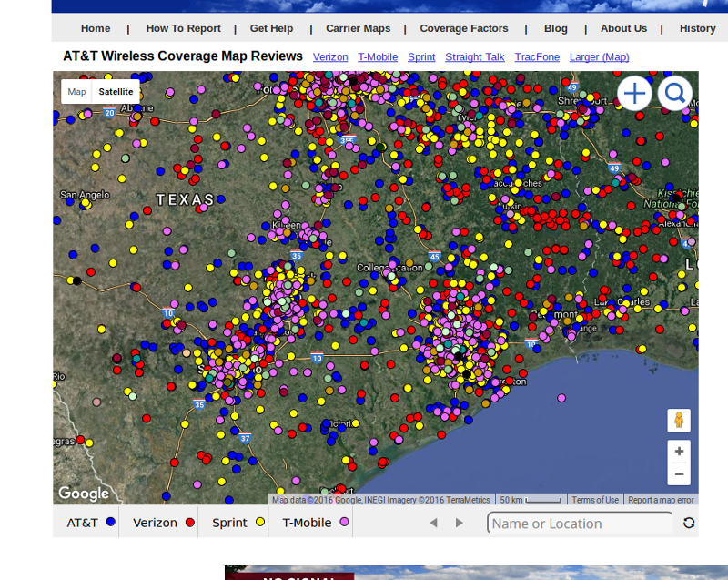Toggle AT&T carrier filter
This screenshot has height=580, width=728.
tap(90, 523)
